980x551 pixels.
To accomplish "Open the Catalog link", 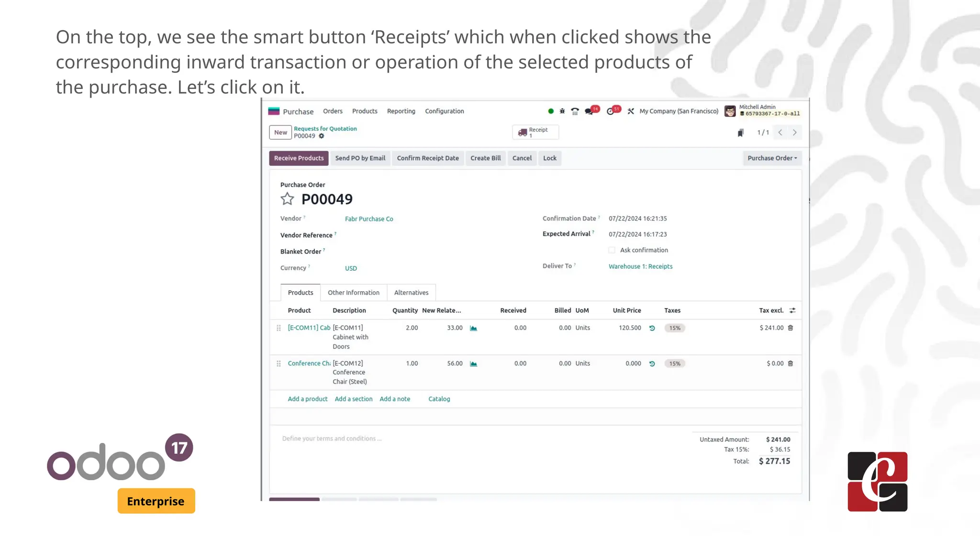I will (x=439, y=399).
